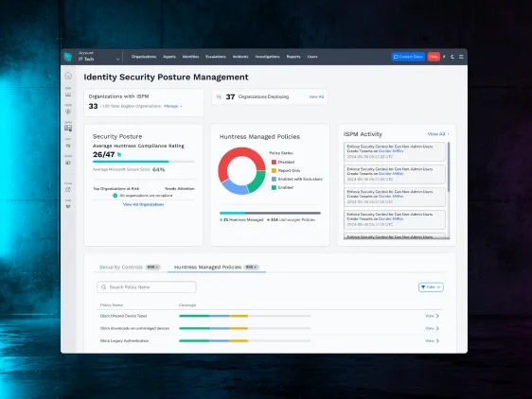Image resolution: width=532 pixels, height=399 pixels.
Task: Open View for Block Legacy Authentication
Action: (432, 341)
